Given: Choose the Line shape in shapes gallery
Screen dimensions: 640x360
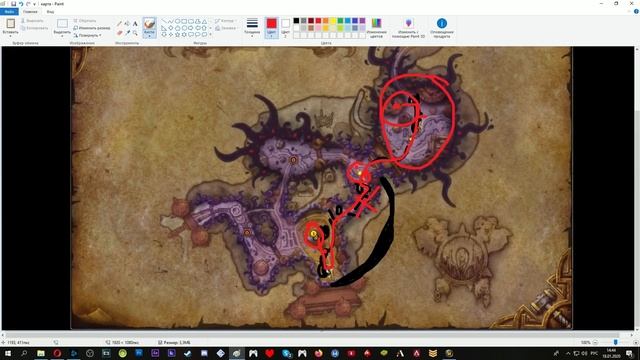Looking at the screenshot, I should 164,21.
